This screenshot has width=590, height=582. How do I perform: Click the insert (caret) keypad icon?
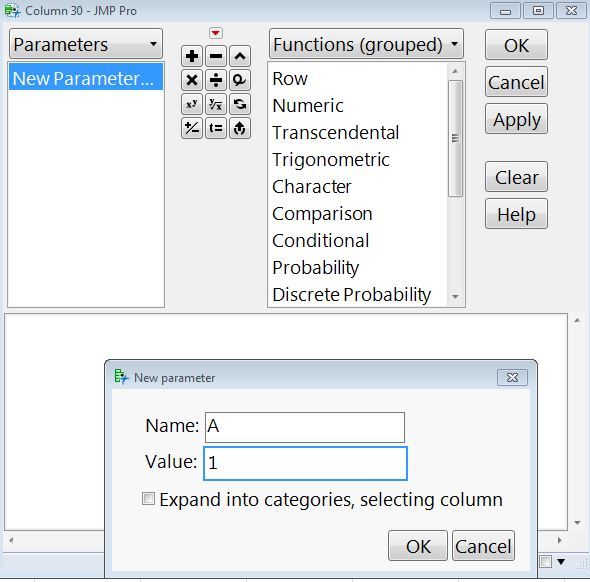(x=240, y=56)
